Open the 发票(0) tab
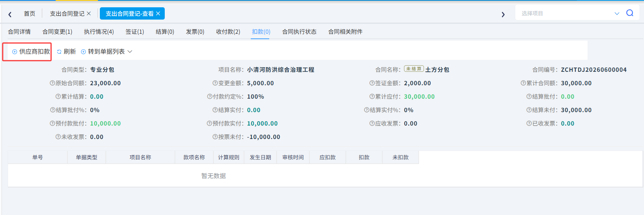 (x=195, y=31)
